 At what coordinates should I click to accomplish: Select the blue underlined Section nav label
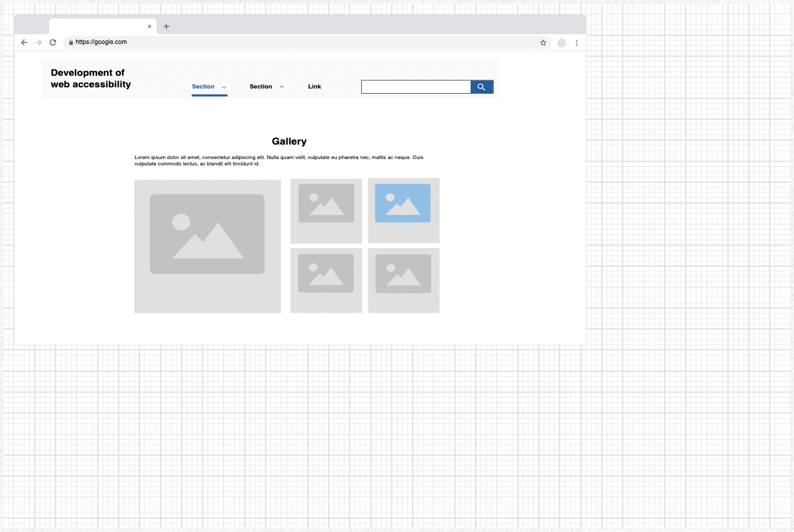[203, 87]
